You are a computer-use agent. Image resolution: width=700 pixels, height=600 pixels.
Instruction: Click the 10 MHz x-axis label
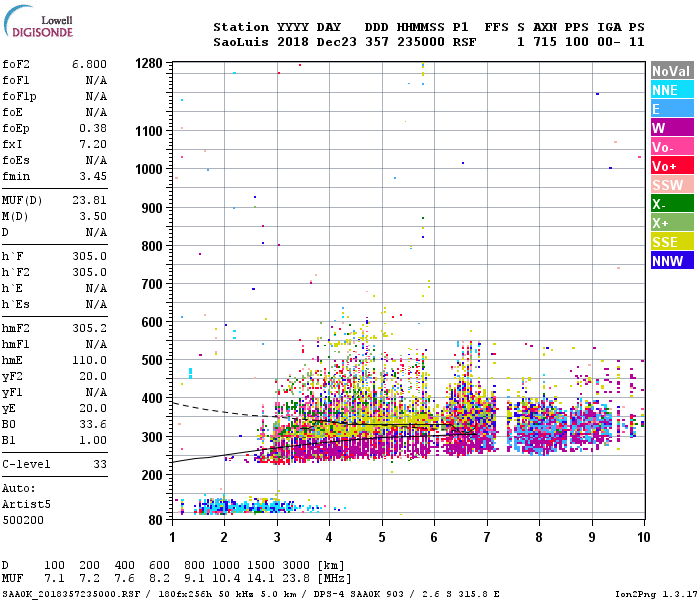click(644, 537)
